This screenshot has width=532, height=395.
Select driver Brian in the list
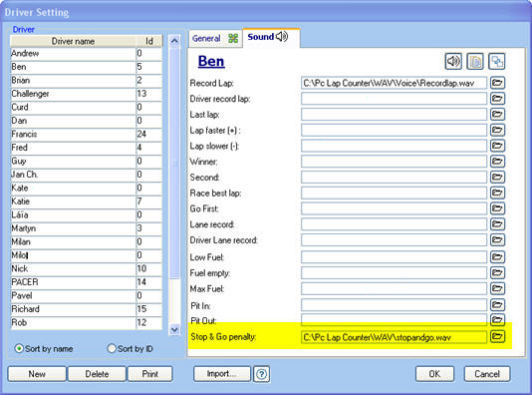click(x=73, y=81)
